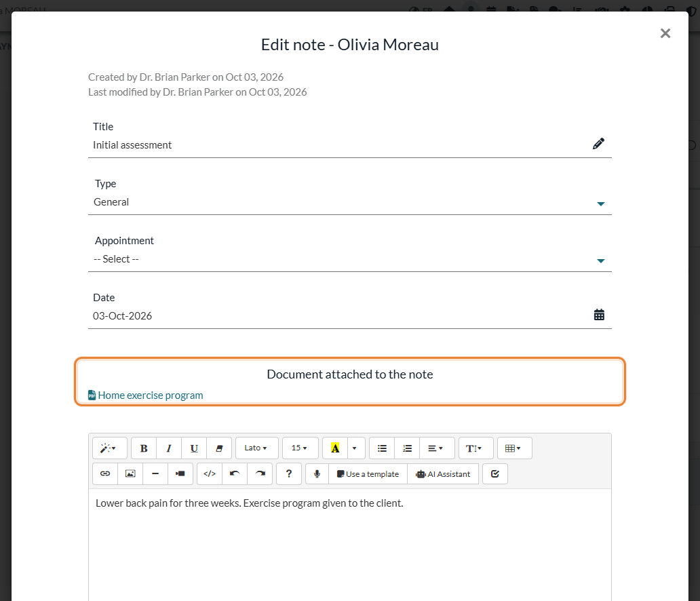Screen dimensions: 700x601
Task: Edit the title with the pencil icon
Action: coord(598,144)
